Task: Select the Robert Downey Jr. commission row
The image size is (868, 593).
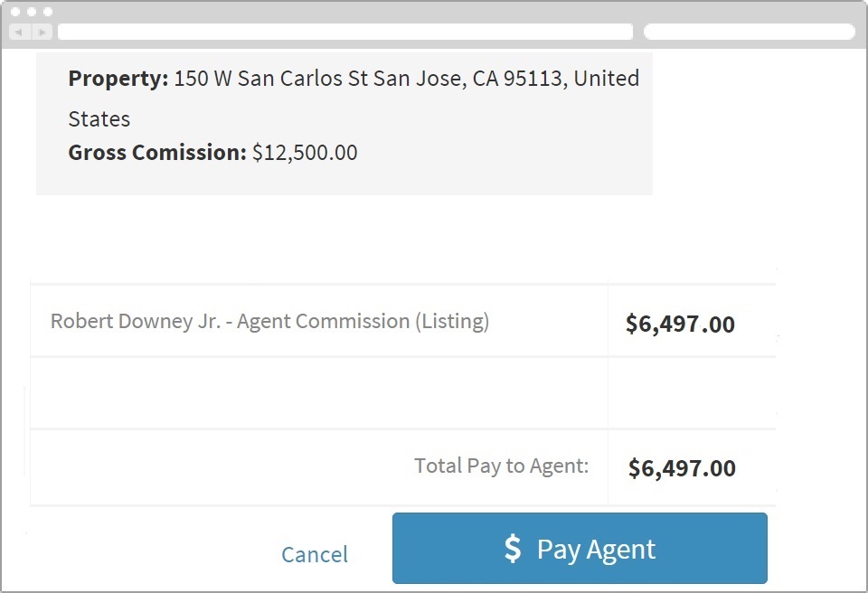Action: tap(271, 323)
